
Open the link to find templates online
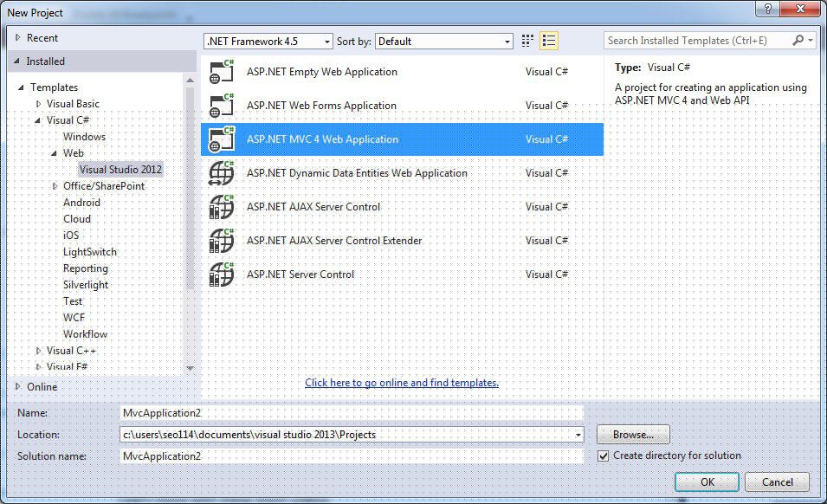[402, 383]
